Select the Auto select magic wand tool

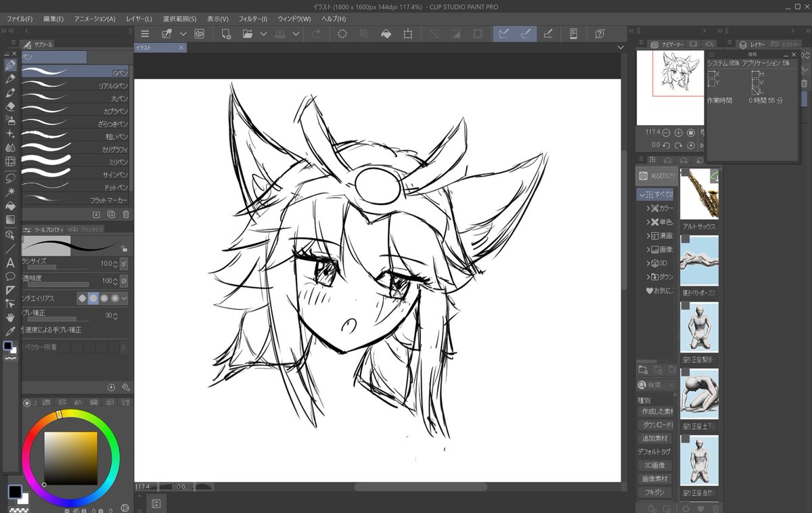click(x=10, y=192)
